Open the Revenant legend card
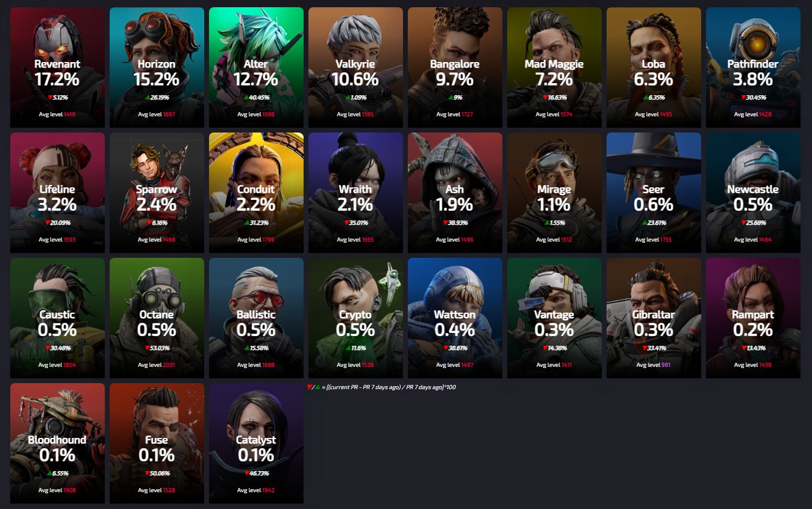This screenshot has height=509, width=812. [57, 67]
